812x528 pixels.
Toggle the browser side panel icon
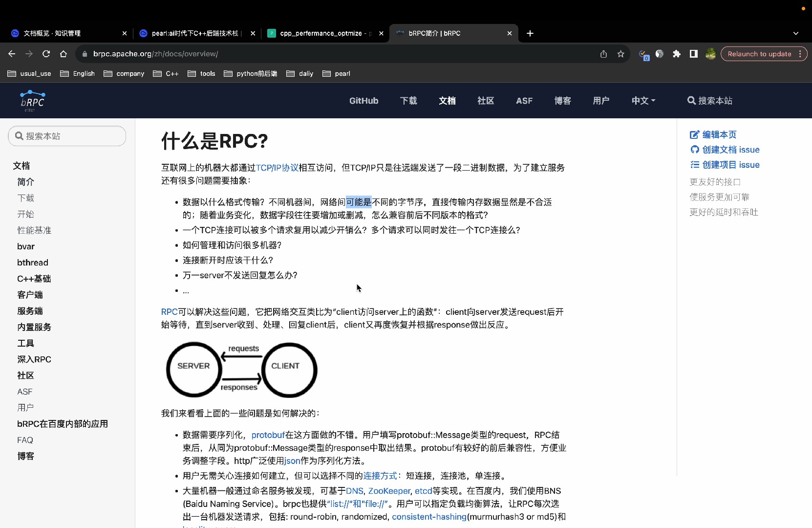[693, 54]
